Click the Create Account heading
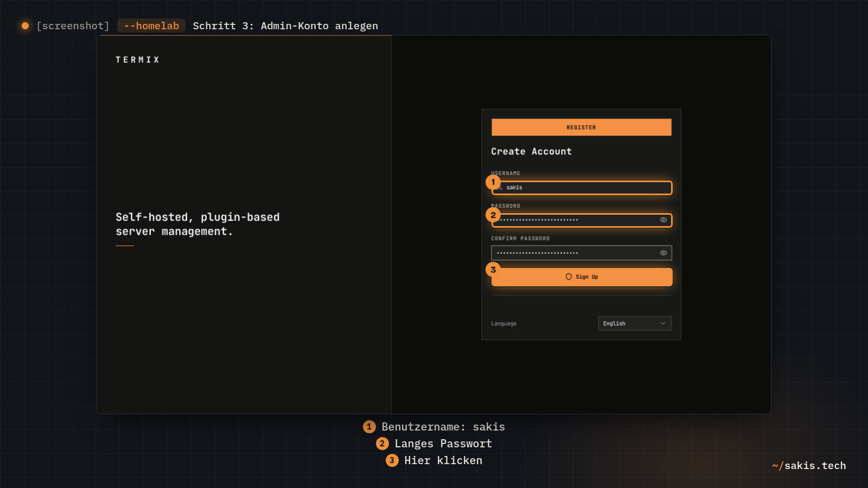 pos(531,152)
